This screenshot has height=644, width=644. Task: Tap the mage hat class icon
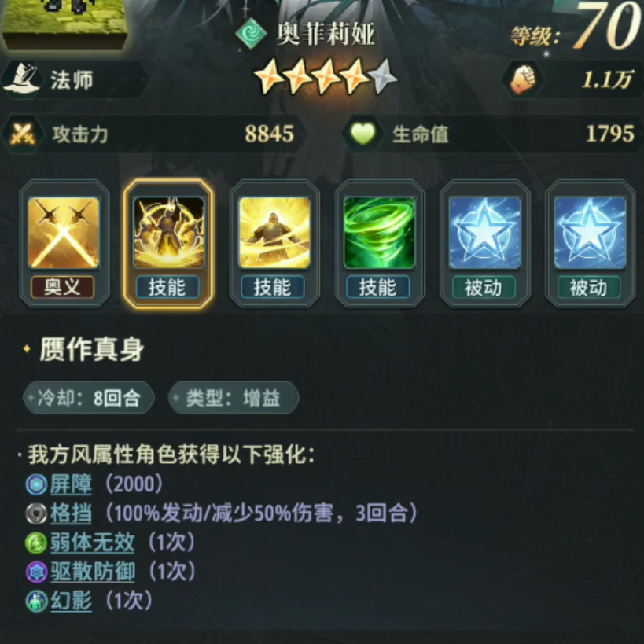[21, 79]
